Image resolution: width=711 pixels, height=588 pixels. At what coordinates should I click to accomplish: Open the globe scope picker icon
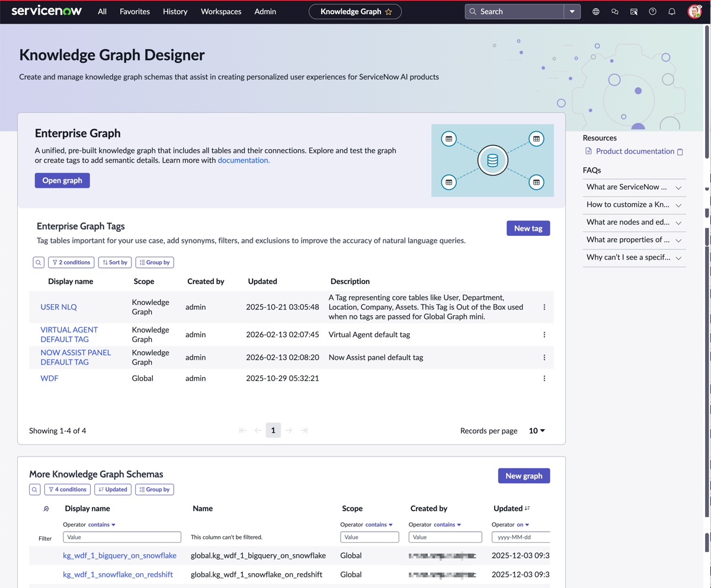(596, 12)
